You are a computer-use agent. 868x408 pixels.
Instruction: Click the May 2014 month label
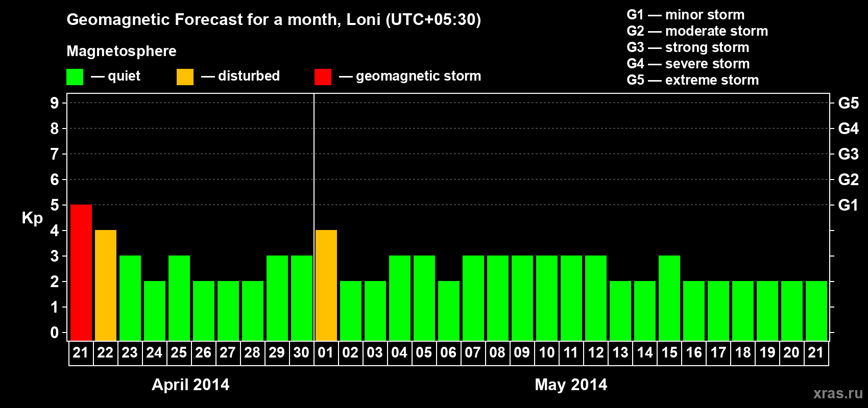pos(571,385)
